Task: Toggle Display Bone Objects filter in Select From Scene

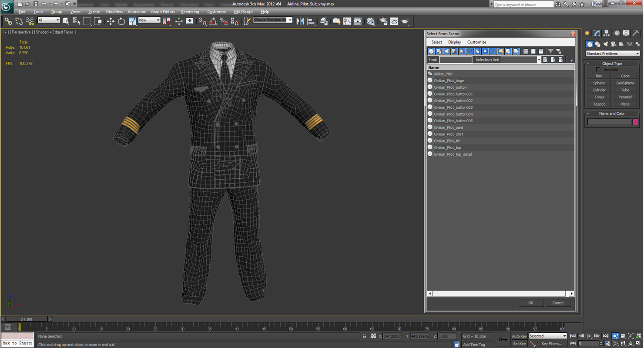Action: [x=493, y=51]
